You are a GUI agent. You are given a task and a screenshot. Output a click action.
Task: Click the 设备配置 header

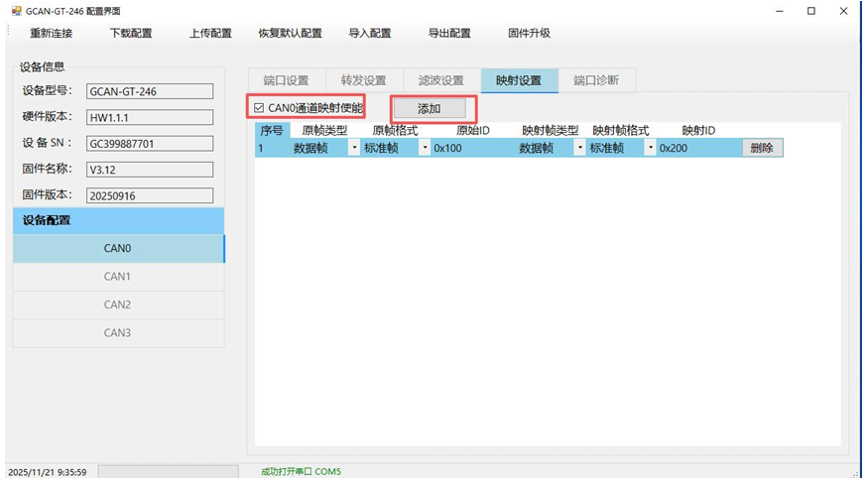click(118, 220)
